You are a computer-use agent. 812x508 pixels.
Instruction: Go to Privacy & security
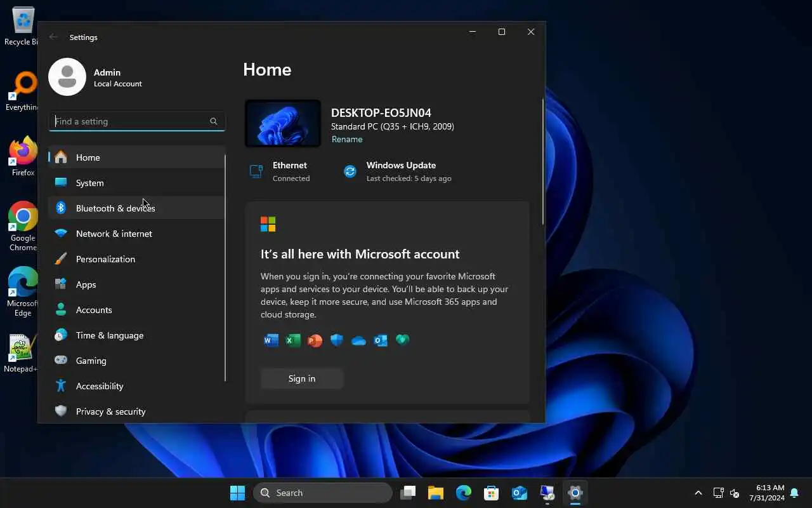[137, 411]
